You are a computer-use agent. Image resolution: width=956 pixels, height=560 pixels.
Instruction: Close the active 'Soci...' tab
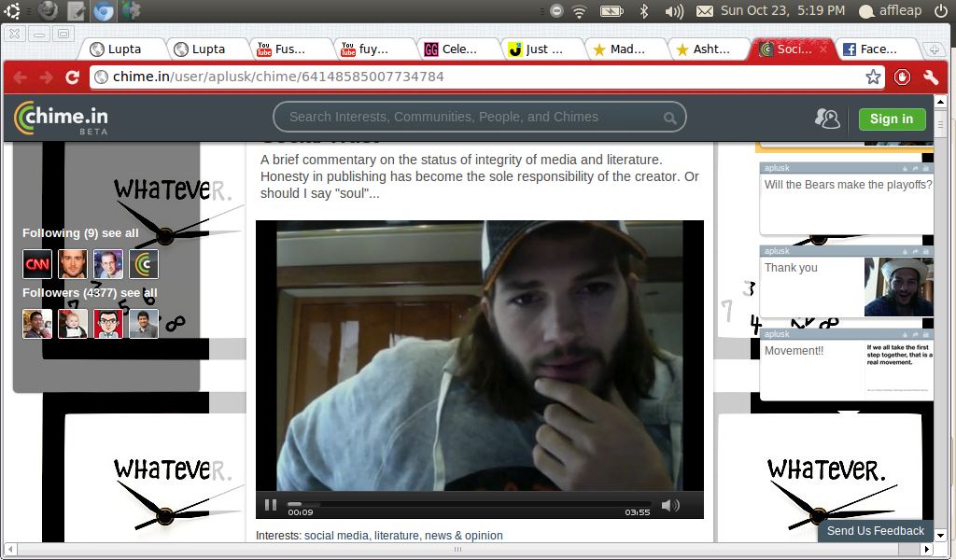click(x=823, y=49)
